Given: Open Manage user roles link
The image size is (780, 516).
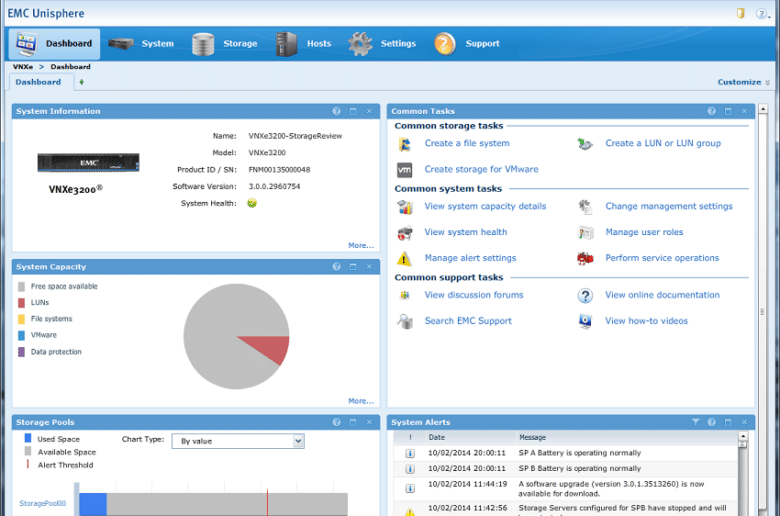Looking at the screenshot, I should [x=644, y=232].
